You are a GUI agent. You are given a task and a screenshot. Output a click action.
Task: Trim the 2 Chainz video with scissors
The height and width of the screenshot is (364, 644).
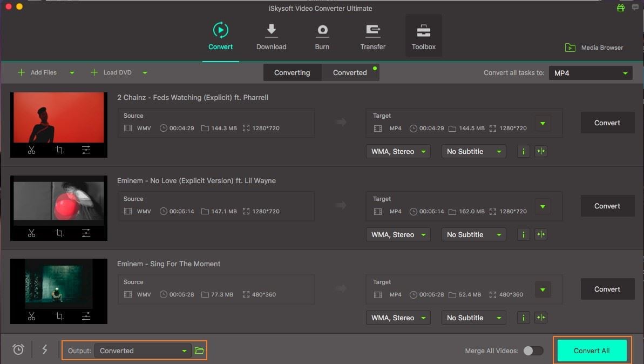[x=32, y=150]
